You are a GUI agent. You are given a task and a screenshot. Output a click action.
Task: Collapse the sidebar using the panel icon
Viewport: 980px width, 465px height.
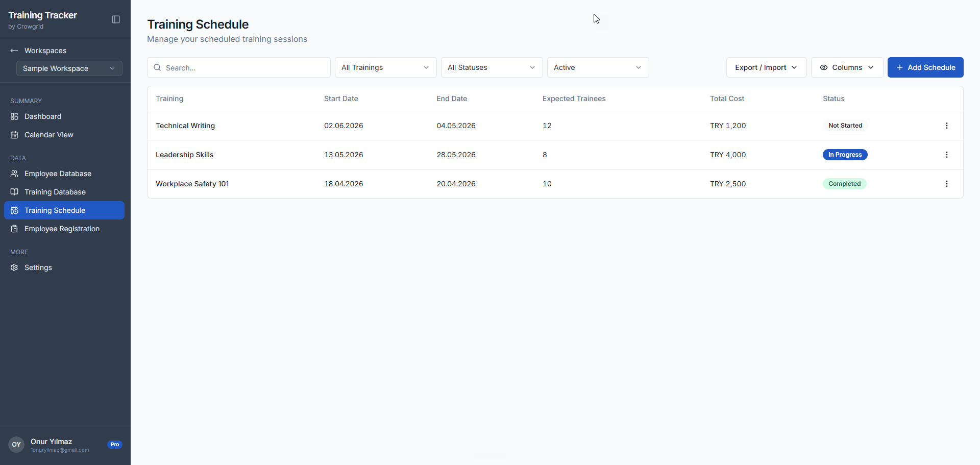(x=116, y=19)
